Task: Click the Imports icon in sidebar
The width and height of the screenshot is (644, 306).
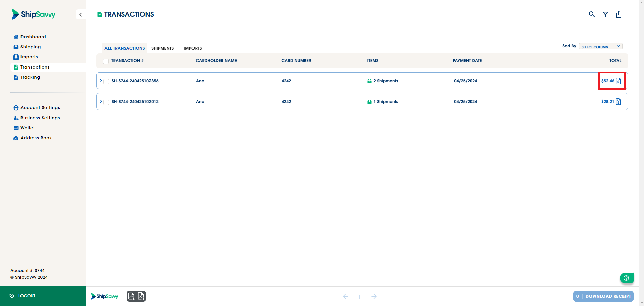Action: [x=16, y=57]
